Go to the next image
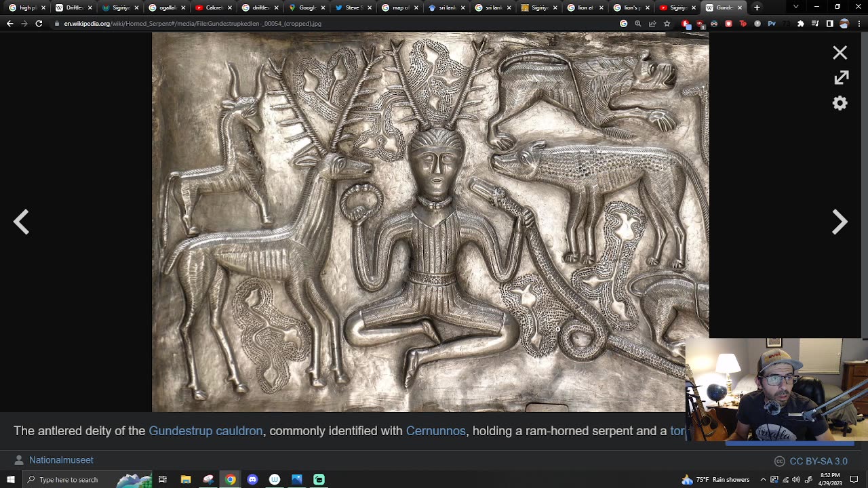 coord(840,222)
